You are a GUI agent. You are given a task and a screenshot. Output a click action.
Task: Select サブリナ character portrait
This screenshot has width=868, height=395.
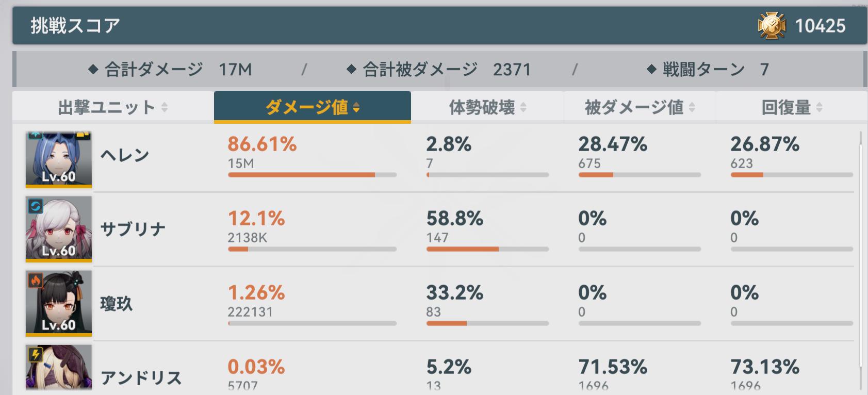coord(59,229)
